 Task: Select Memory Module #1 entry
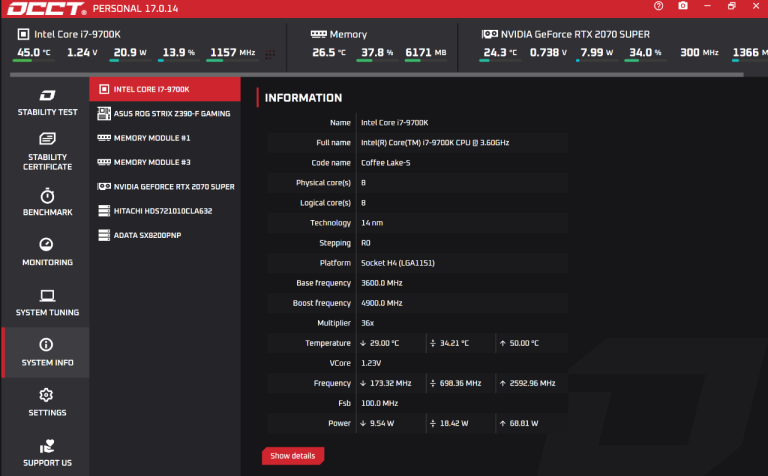coord(165,138)
